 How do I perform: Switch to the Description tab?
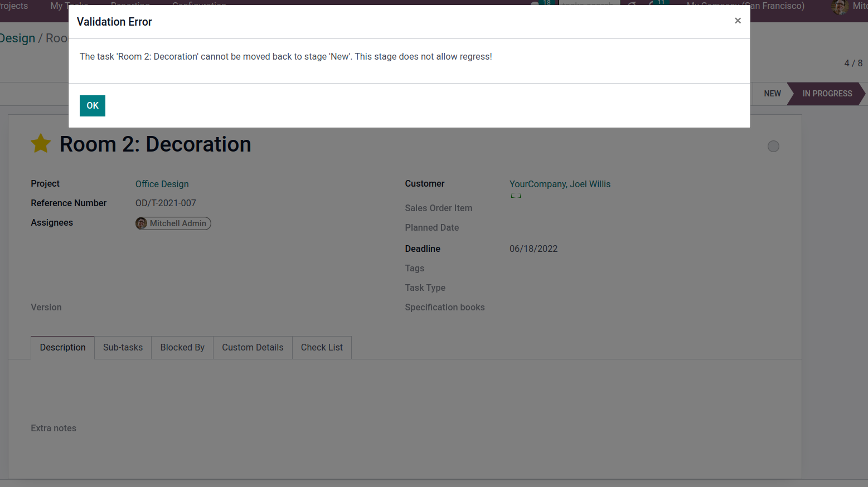tap(63, 347)
